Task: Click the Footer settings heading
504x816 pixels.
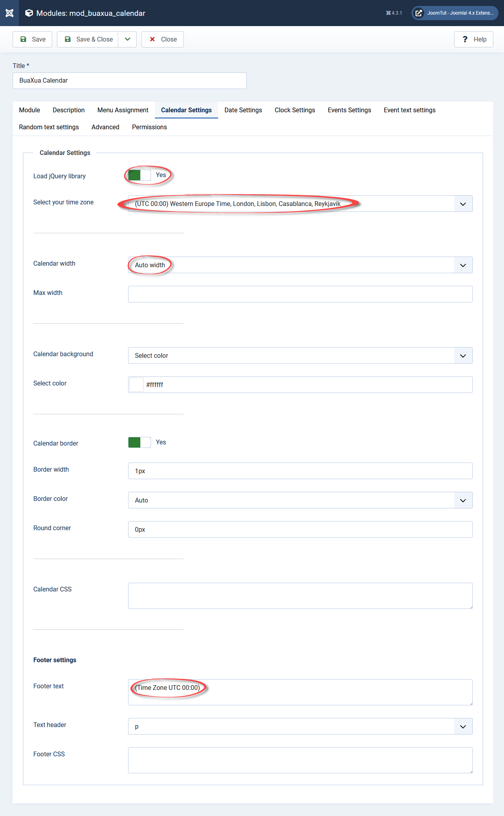Action: (x=55, y=660)
